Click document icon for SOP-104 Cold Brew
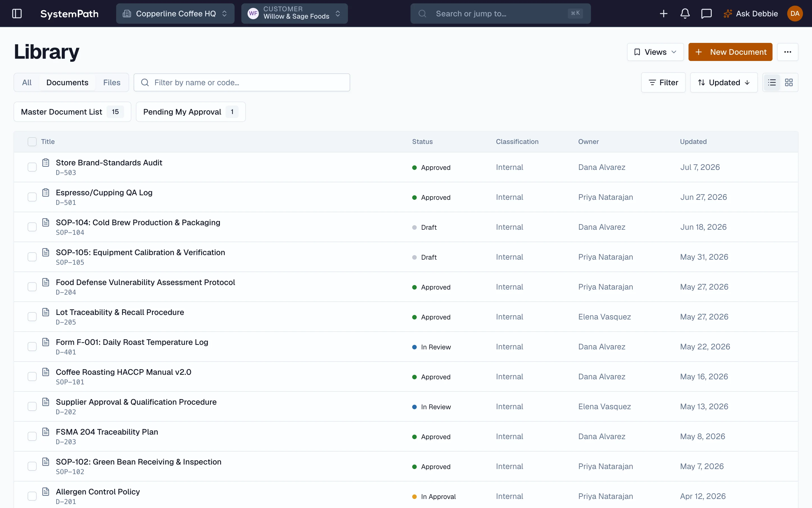The image size is (812, 508). 46,222
